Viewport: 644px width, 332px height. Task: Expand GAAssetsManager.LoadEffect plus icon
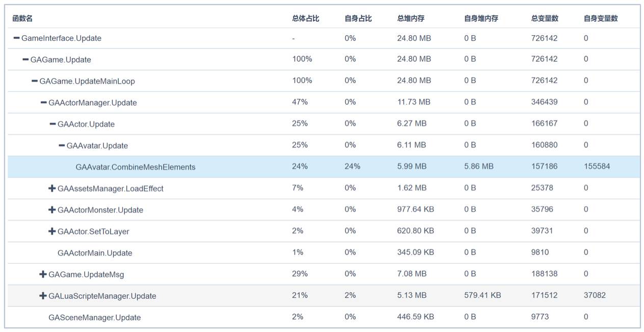52,189
